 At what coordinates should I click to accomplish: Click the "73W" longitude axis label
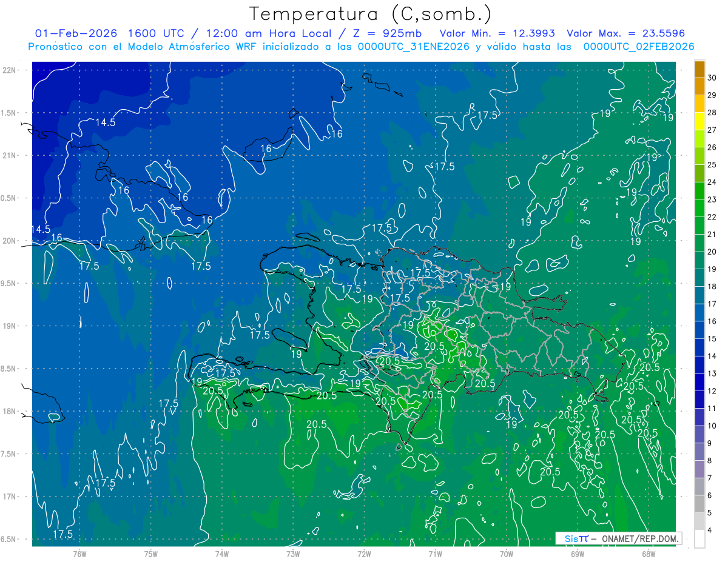293,554
